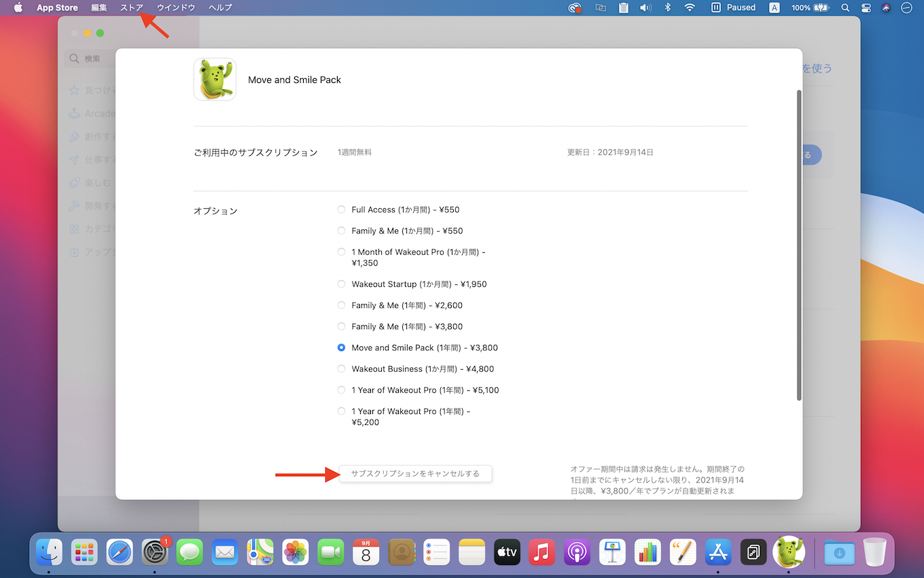Launch FaceTime from the Dock
Screen dimensions: 924x578
[x=331, y=552]
